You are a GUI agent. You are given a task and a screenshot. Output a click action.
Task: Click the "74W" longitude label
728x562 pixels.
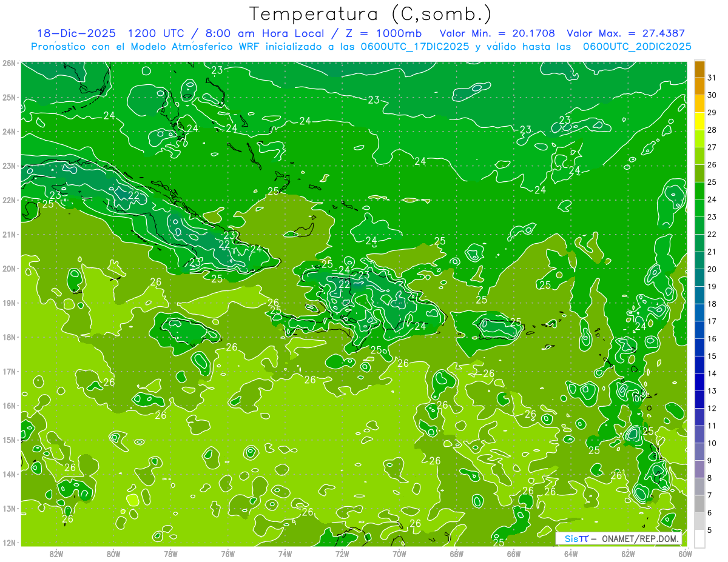tap(285, 554)
